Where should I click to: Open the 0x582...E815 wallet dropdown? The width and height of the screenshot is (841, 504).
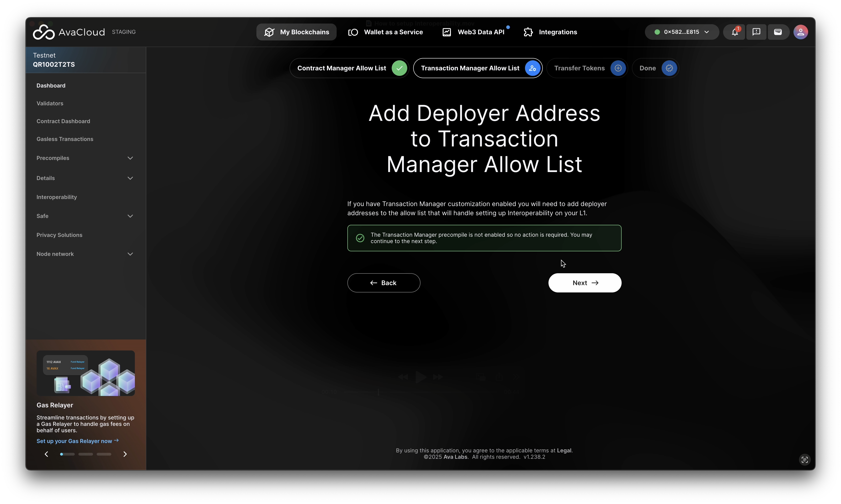click(x=682, y=32)
